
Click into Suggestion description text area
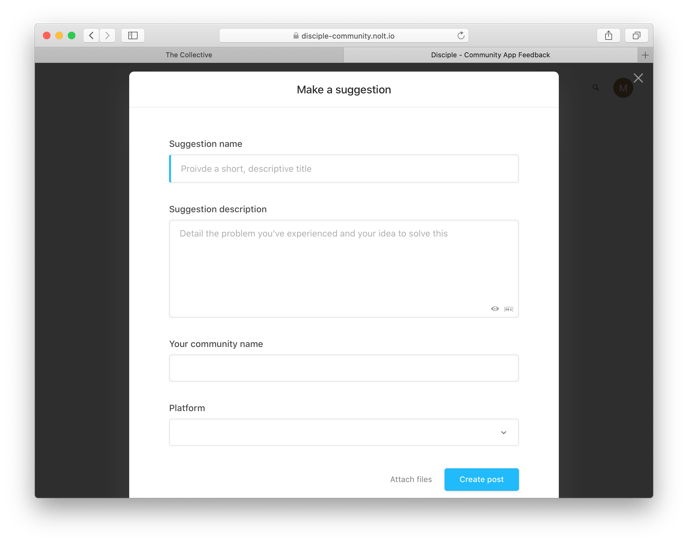344,268
